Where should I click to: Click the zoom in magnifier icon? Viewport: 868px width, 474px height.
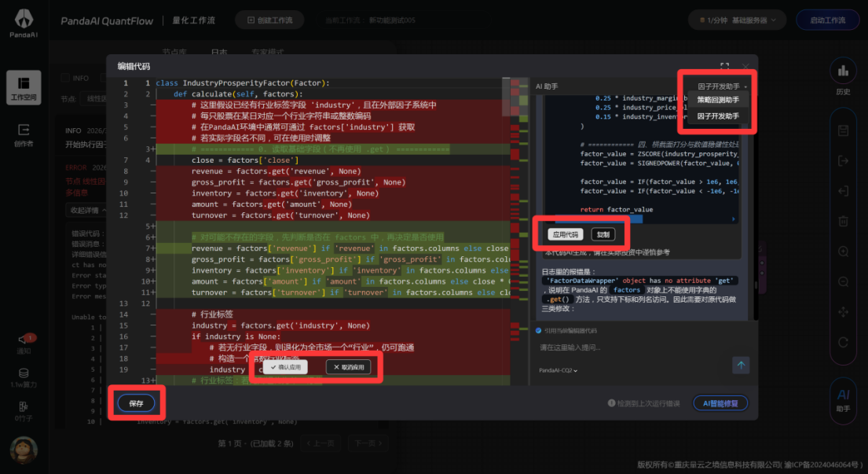tap(843, 252)
